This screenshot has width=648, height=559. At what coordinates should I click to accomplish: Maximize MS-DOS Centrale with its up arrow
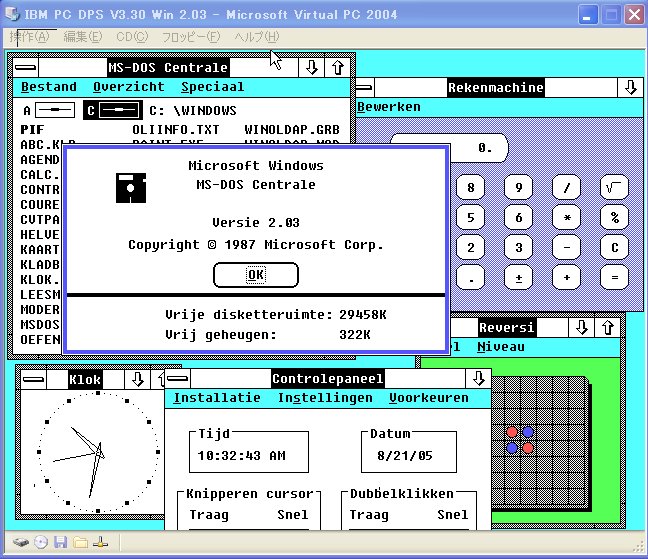[338, 67]
